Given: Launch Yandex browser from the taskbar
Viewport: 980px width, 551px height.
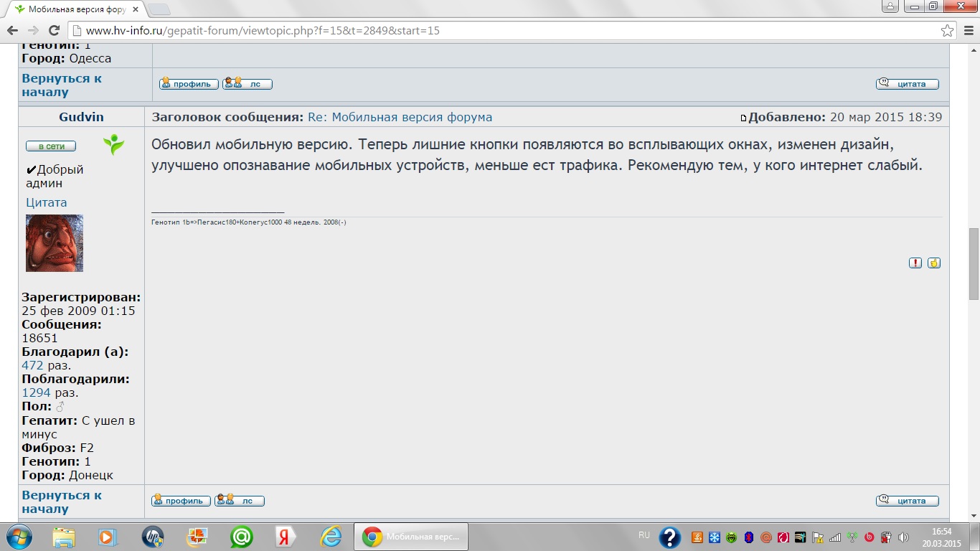Looking at the screenshot, I should tap(286, 537).
